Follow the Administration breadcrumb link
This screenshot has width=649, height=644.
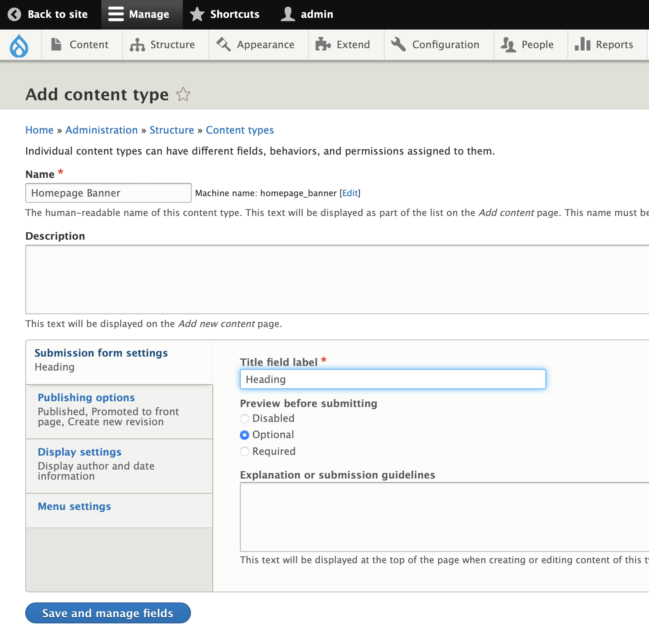pos(102,130)
